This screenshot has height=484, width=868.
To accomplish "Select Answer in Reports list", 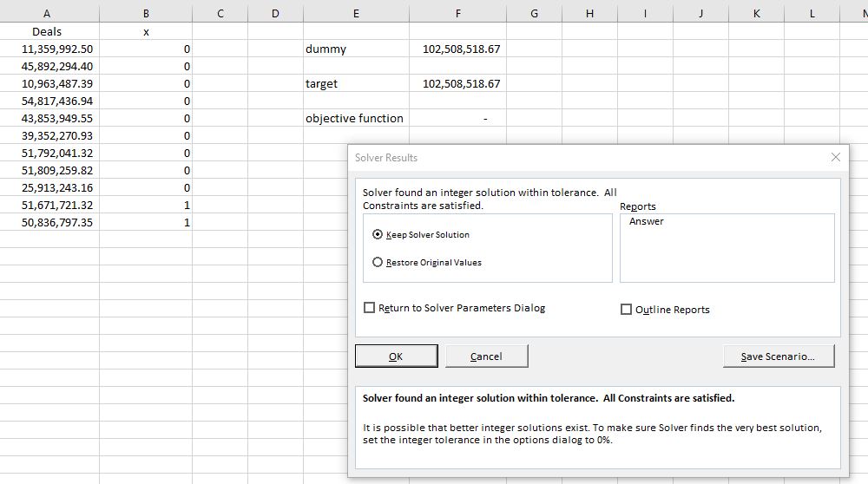I will (x=646, y=221).
